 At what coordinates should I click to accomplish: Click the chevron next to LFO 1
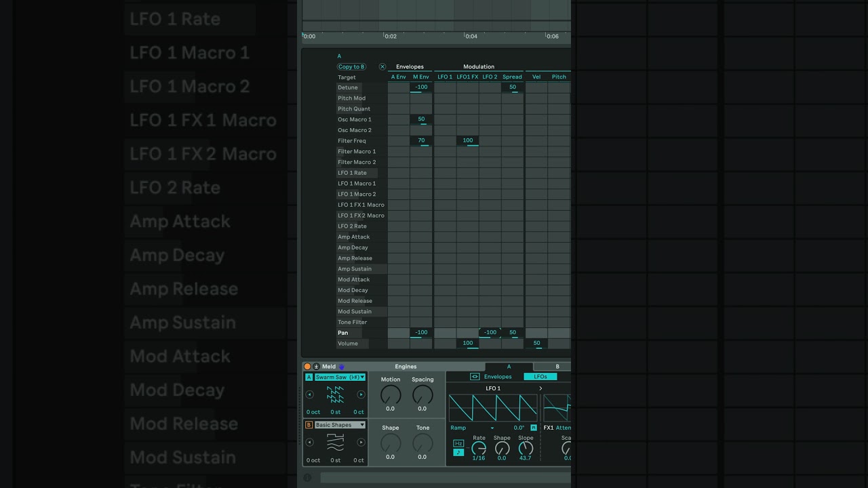pos(540,388)
